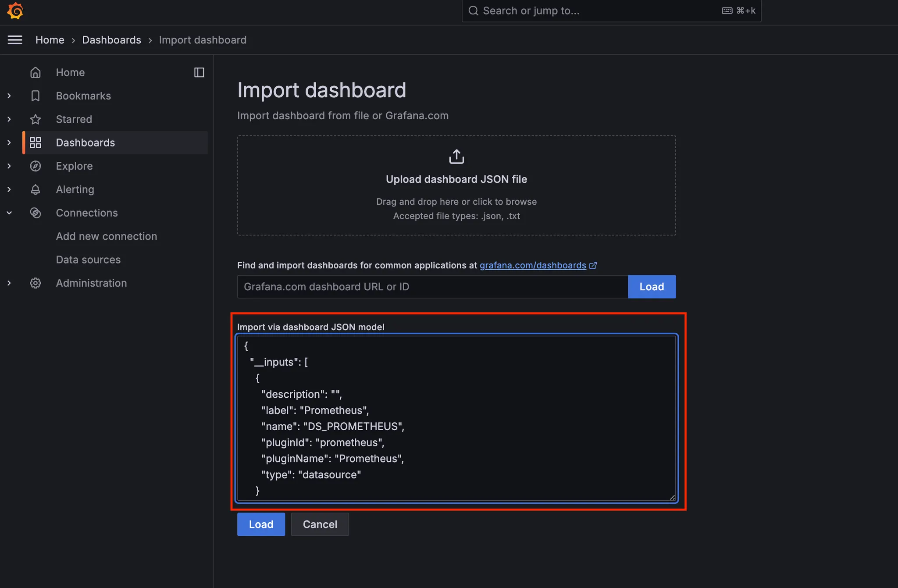The height and width of the screenshot is (588, 898).
Task: Click Dashboards in the breadcrumb
Action: [x=111, y=40]
